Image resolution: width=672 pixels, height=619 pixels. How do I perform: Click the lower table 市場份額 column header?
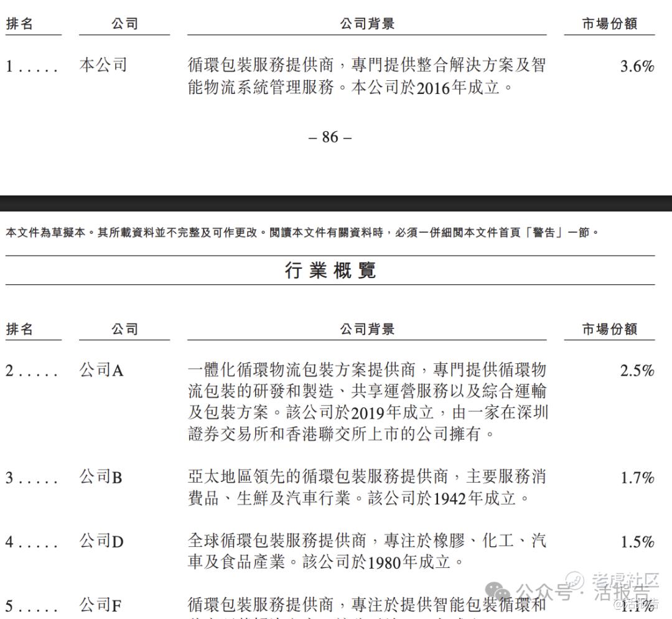pyautogui.click(x=609, y=329)
